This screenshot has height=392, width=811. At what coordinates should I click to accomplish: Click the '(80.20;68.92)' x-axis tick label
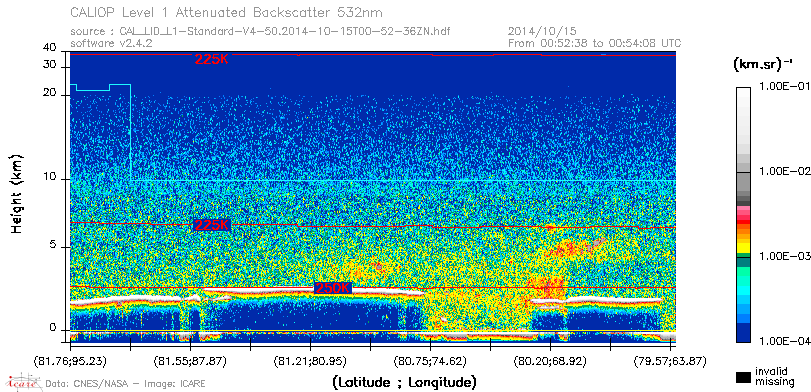[551, 360]
